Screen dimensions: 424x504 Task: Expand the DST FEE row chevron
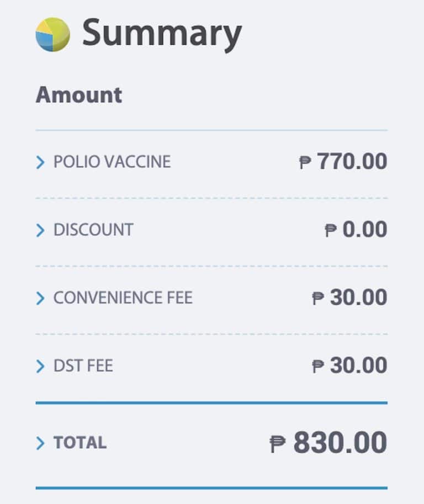tap(40, 367)
